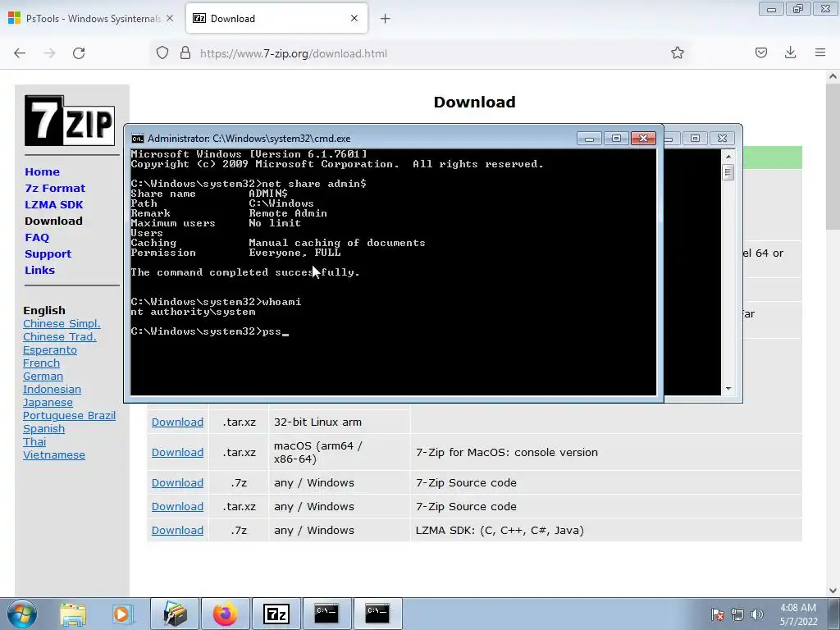Close the PsTools tab
The image size is (840, 630).
(x=170, y=18)
